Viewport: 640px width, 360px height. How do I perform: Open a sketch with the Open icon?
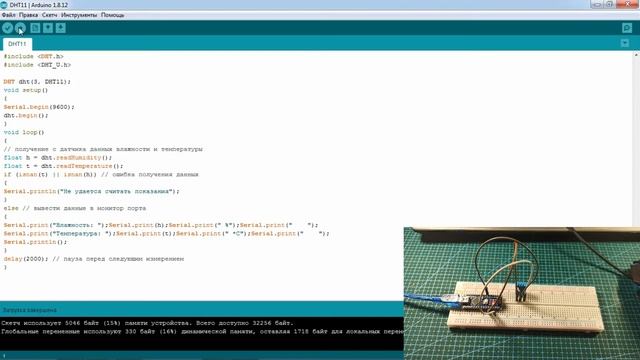[48, 28]
